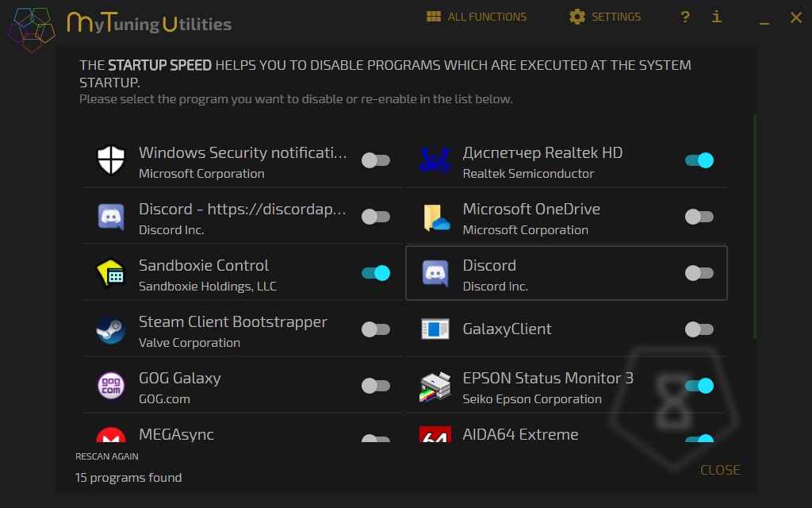Click Rescan Again link
The height and width of the screenshot is (508, 812).
coord(107,456)
